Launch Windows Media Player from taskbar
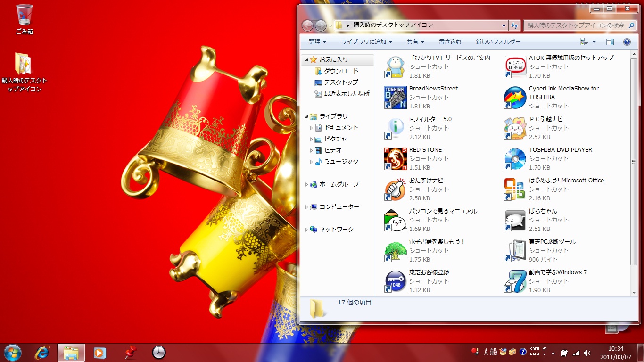The image size is (644, 362). tap(99, 352)
